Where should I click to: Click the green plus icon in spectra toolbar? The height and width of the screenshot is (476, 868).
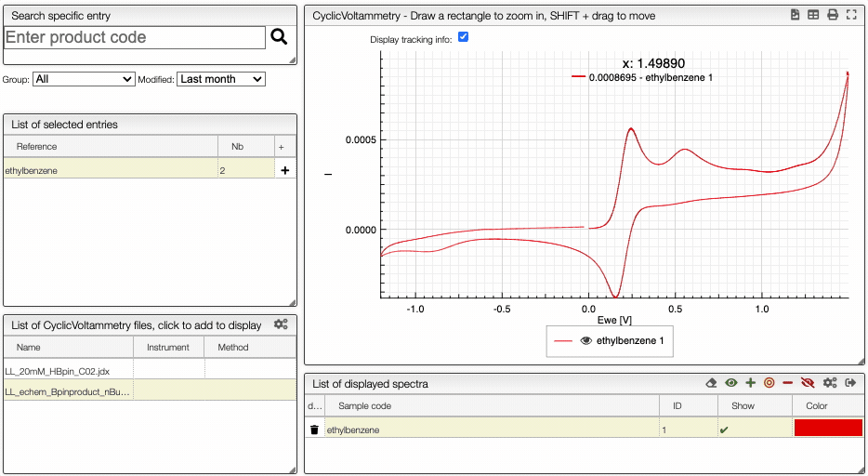coord(750,383)
